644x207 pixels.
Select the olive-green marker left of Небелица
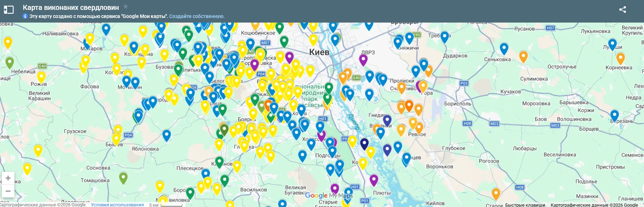coord(10,63)
